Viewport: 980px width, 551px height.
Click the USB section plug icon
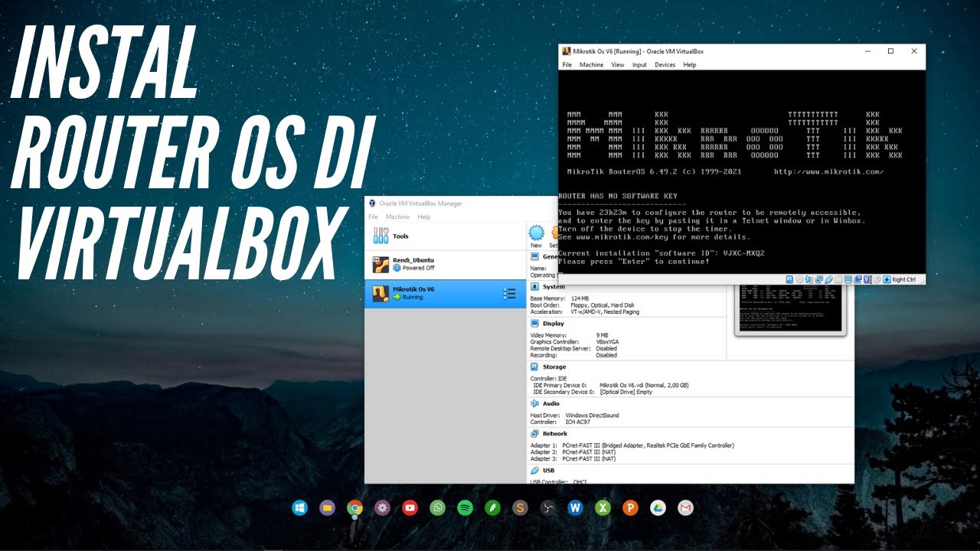pos(534,470)
